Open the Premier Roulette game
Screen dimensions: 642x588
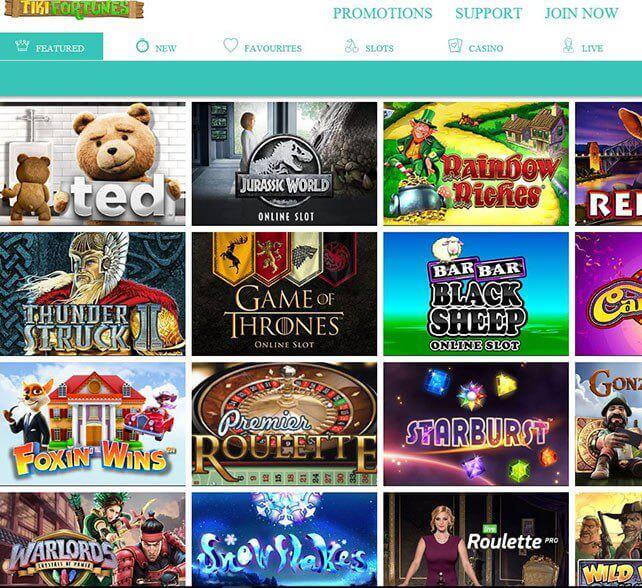[x=284, y=424]
